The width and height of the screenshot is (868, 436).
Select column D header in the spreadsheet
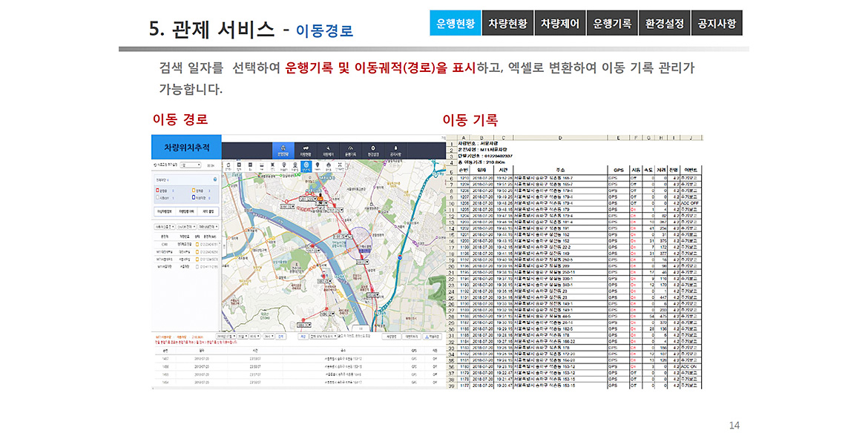click(x=560, y=138)
